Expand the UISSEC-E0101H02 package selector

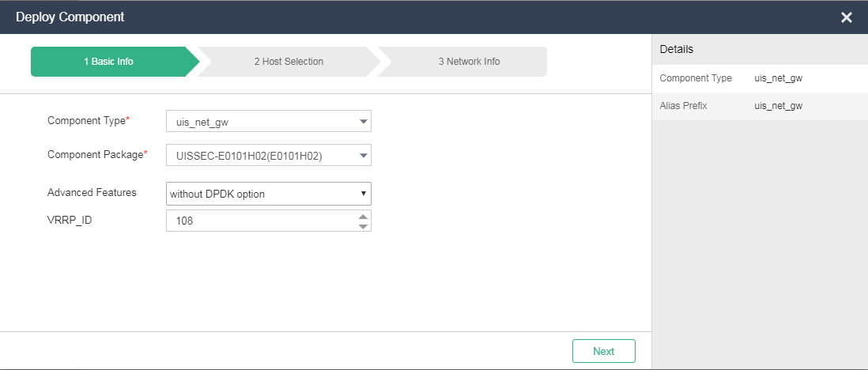coord(261,156)
